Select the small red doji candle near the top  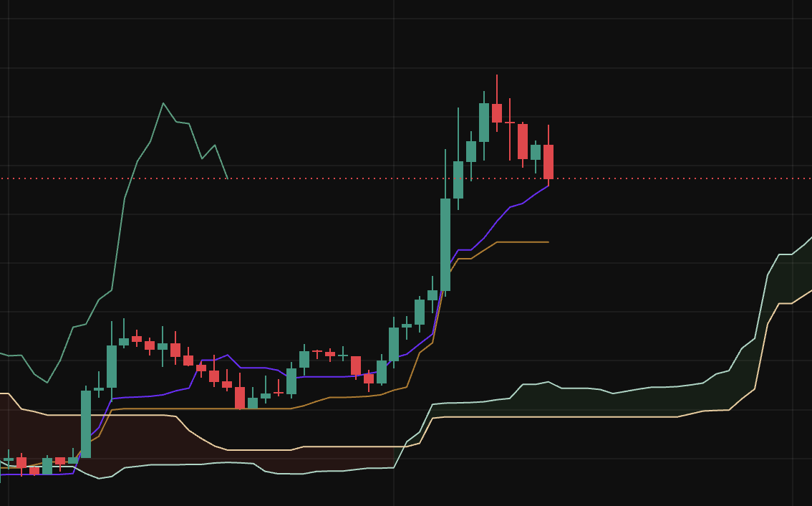click(510, 123)
